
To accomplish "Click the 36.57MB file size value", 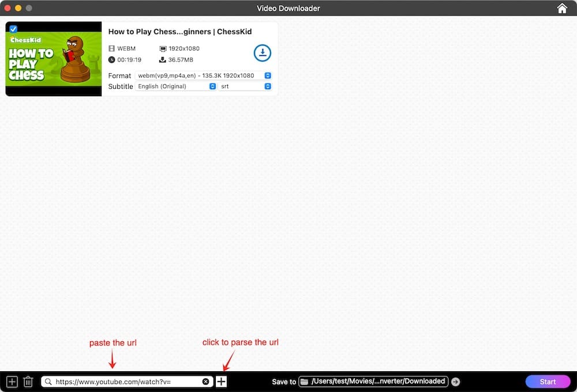I will tap(181, 59).
